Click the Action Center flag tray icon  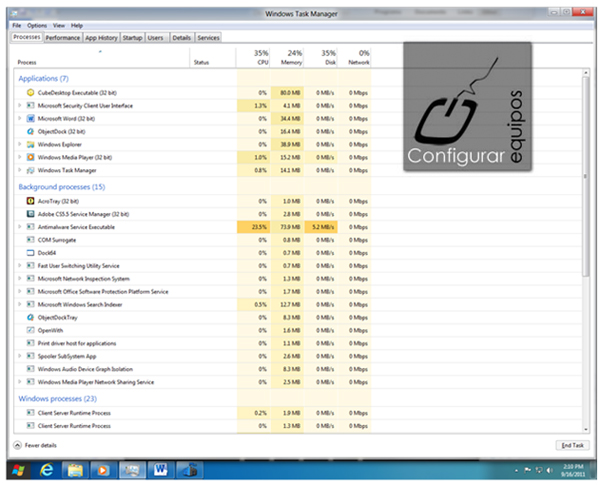pyautogui.click(x=528, y=470)
